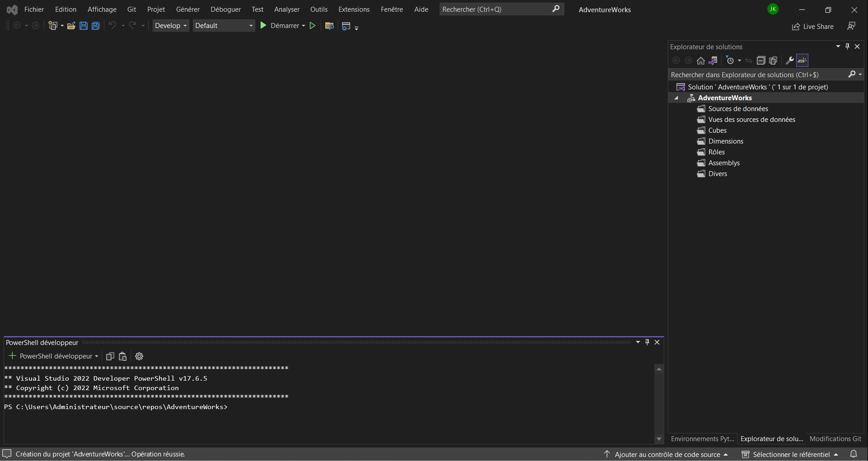Open the Fichier menu

34,9
